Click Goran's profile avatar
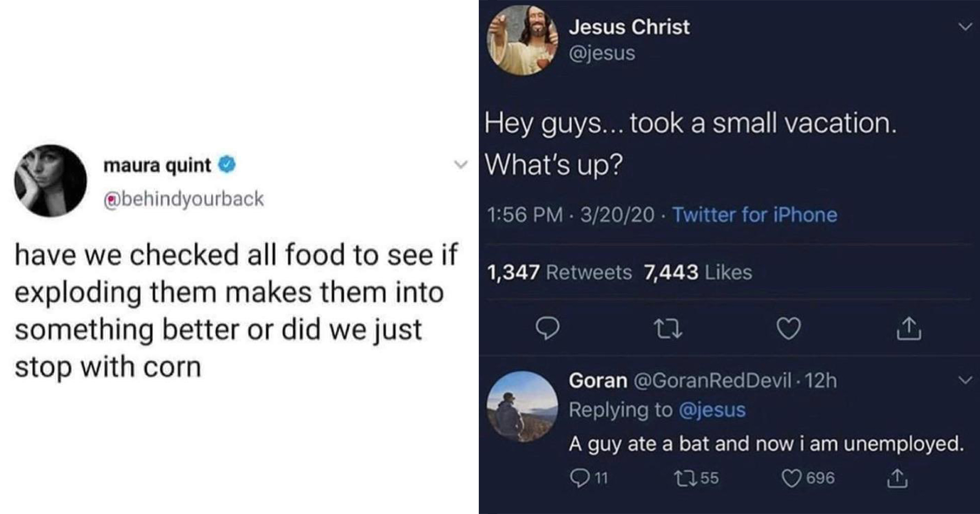980x514 pixels. (522, 406)
